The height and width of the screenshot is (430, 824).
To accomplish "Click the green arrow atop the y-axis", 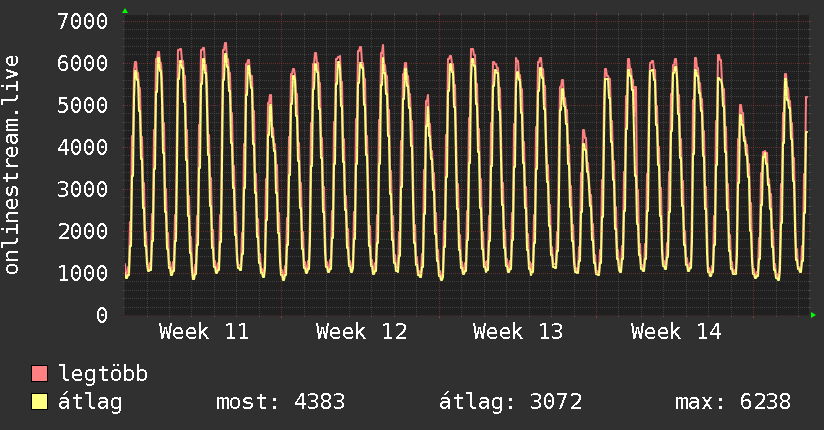I will coord(125,11).
